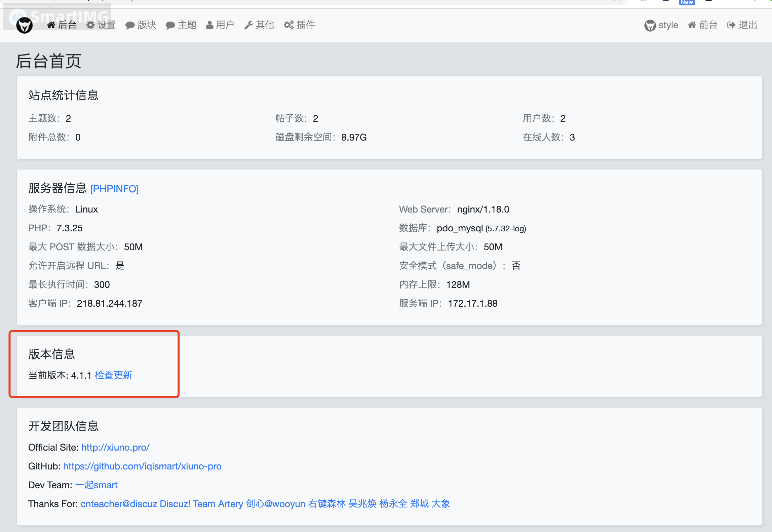Screen dimensions: 772x532
Task: Click the server IP 172.17.1.88
Action: click(x=473, y=303)
